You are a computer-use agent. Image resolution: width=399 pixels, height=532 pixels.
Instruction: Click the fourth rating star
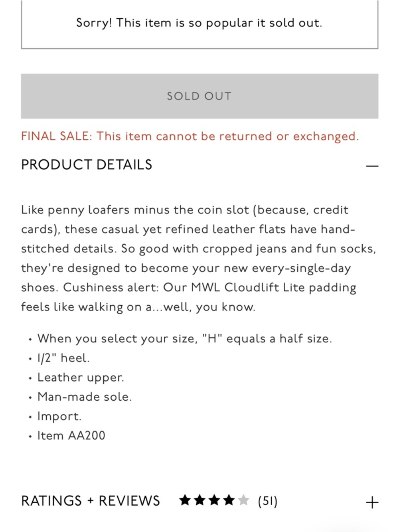(x=229, y=500)
